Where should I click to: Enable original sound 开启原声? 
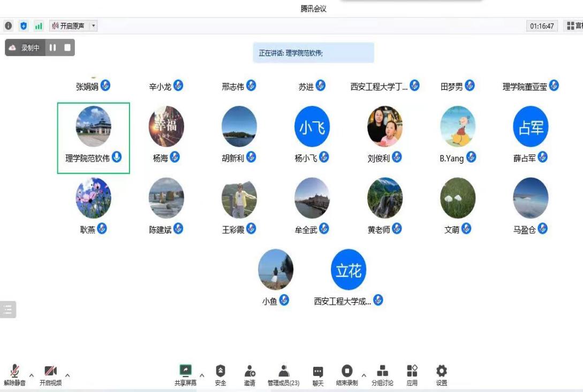coord(69,26)
